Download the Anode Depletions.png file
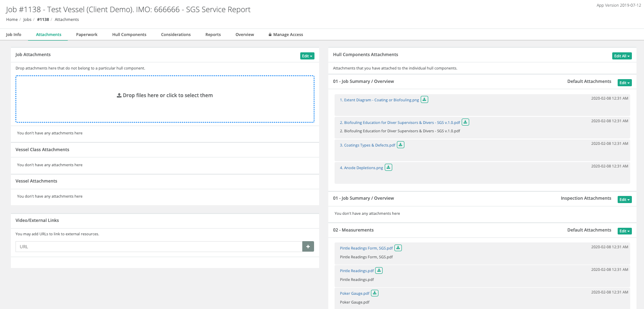 (388, 167)
